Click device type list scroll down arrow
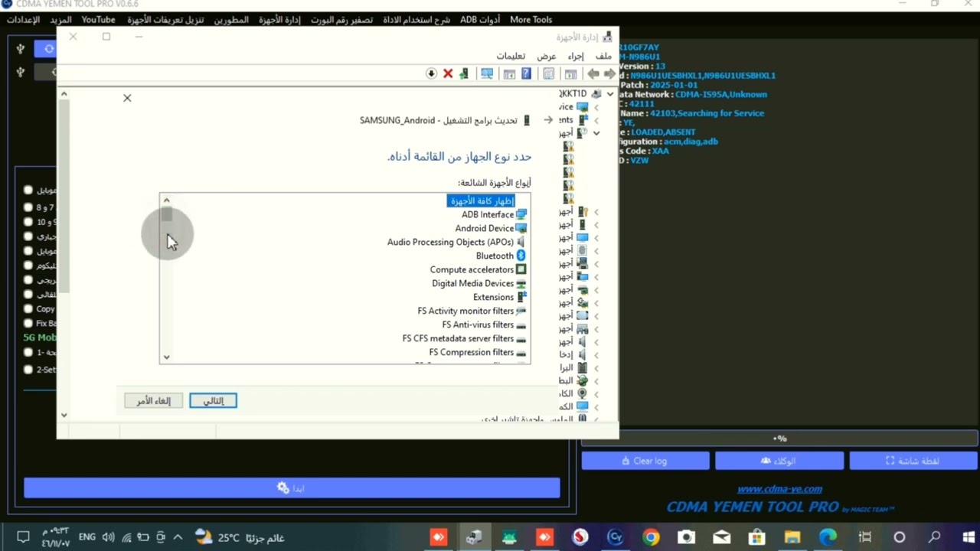 point(166,357)
